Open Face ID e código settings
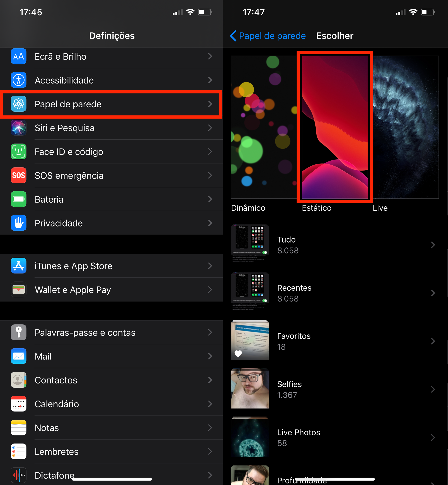 112,152
